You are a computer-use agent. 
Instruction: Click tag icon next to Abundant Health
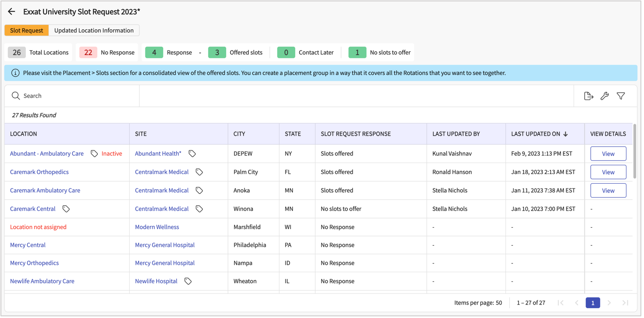pyautogui.click(x=192, y=154)
